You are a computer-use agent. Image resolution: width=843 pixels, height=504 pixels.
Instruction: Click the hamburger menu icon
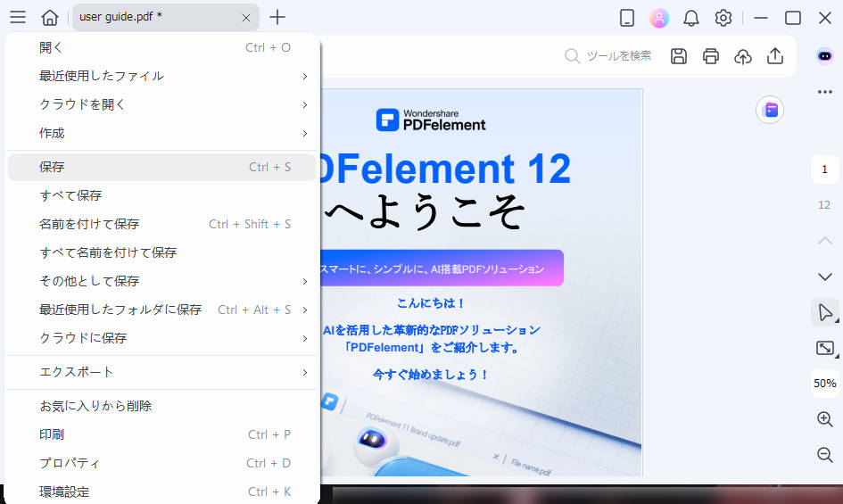click(18, 17)
